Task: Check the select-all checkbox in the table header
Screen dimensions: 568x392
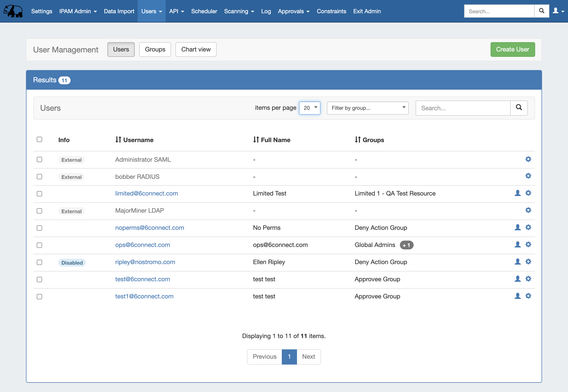Action: click(x=39, y=139)
